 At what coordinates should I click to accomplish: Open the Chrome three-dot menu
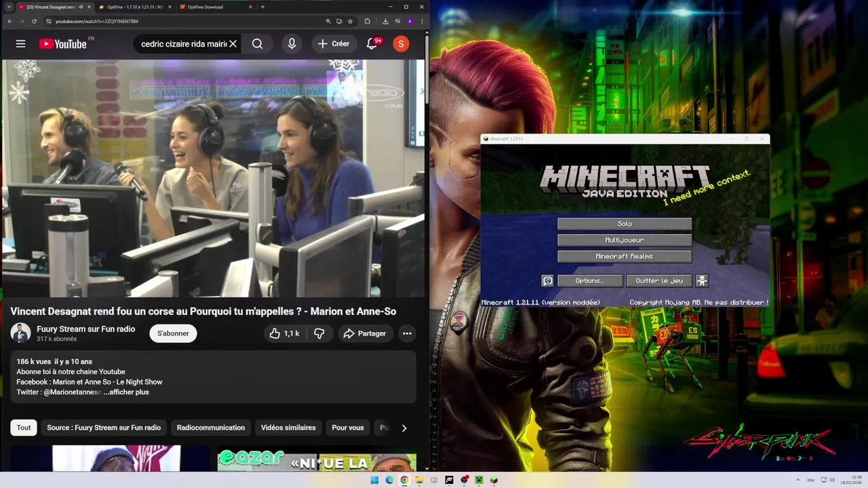coord(422,21)
